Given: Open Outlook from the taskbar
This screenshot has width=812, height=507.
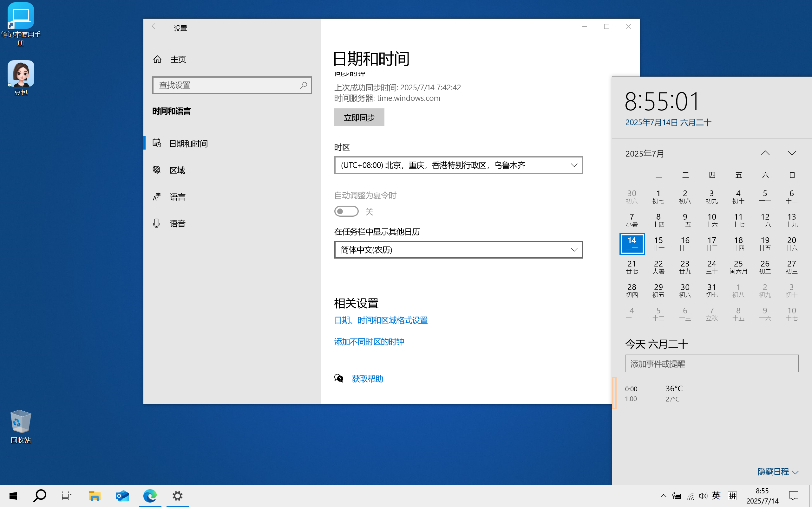Looking at the screenshot, I should tap(122, 496).
